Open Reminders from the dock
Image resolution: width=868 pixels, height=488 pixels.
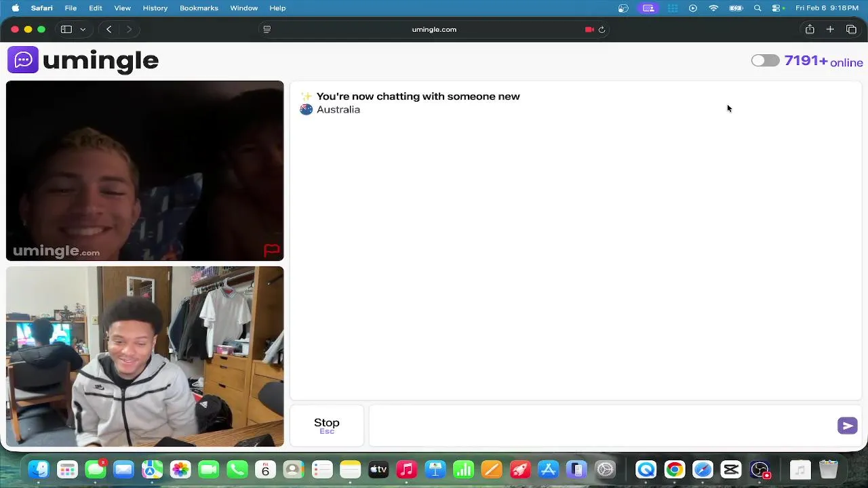pyautogui.click(x=321, y=470)
